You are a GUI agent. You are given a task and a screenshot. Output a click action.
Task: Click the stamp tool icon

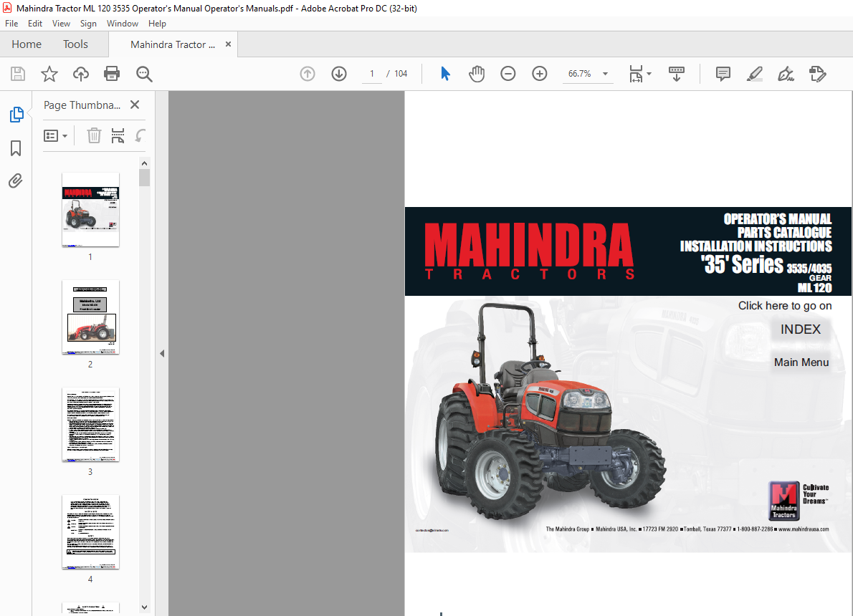coord(817,73)
